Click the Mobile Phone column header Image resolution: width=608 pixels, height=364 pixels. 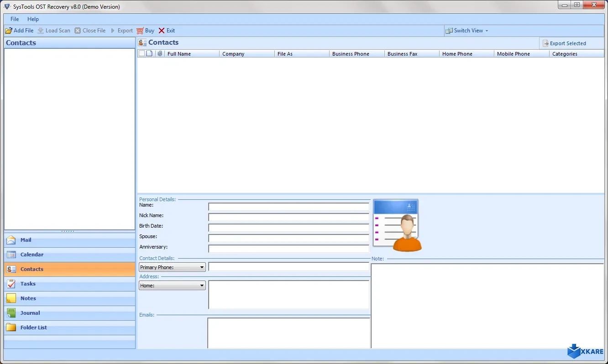[x=522, y=54]
